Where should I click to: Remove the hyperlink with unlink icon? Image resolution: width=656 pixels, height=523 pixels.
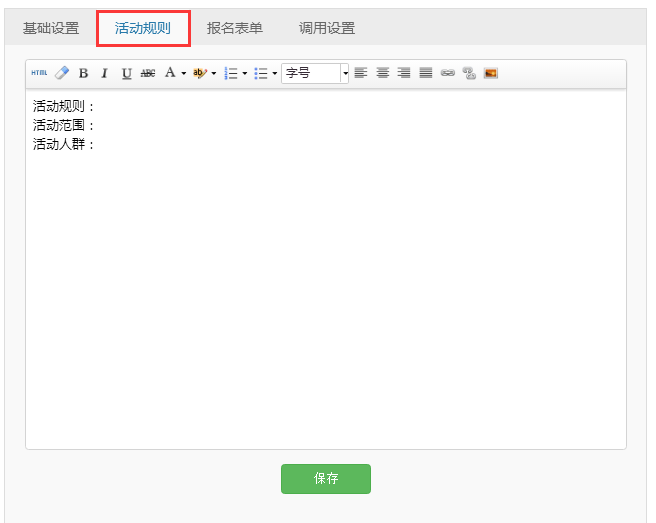(x=468, y=73)
